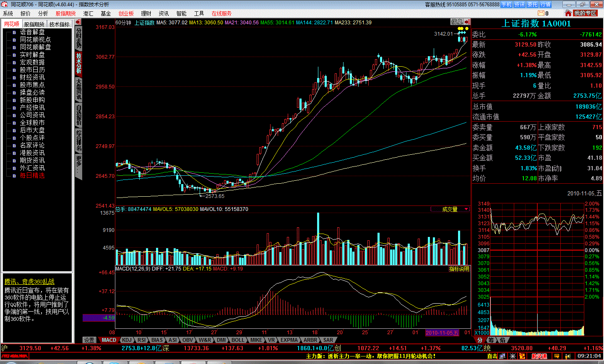This screenshot has width=604, height=364.
Task: Open the 基金 menu
Action: 106,13
